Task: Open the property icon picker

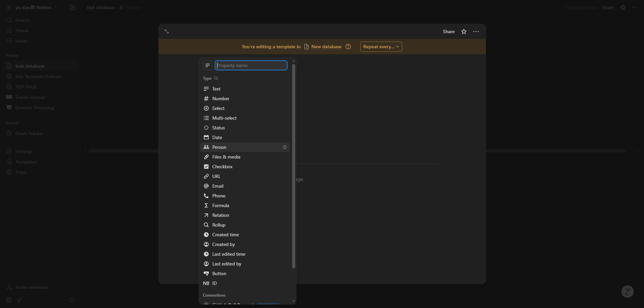Action: (207, 65)
